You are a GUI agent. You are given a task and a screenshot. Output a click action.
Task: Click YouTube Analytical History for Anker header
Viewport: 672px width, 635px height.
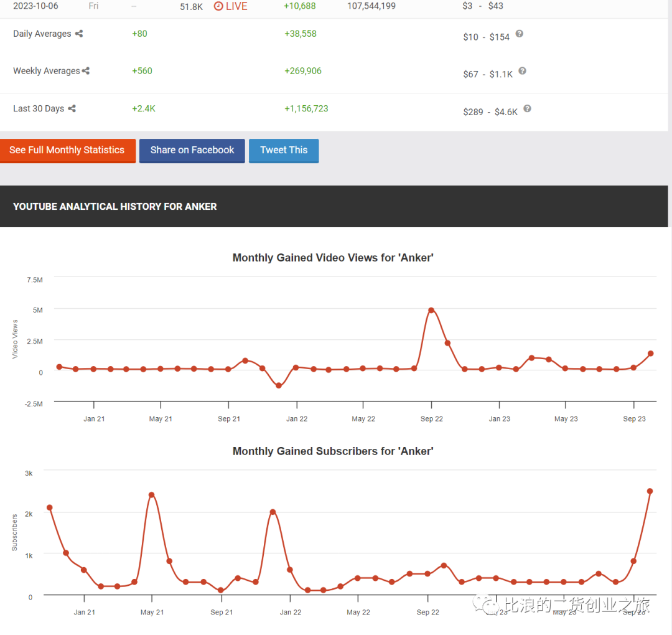115,207
